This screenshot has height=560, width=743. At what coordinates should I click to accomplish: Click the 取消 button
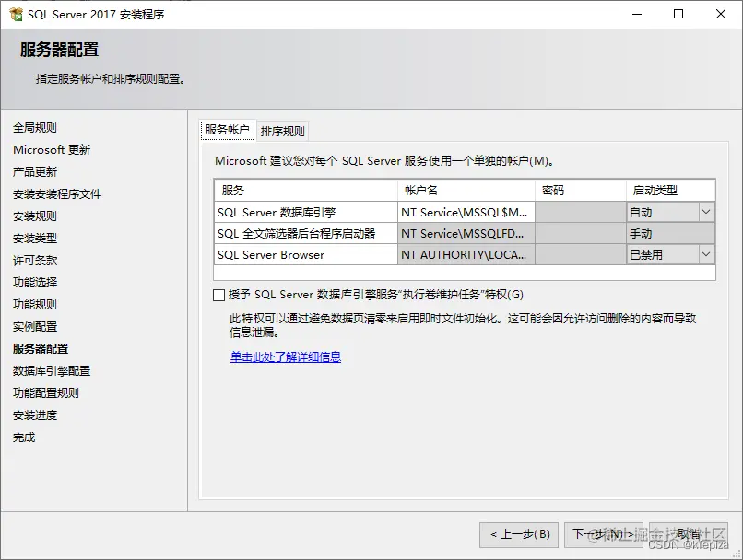688,534
